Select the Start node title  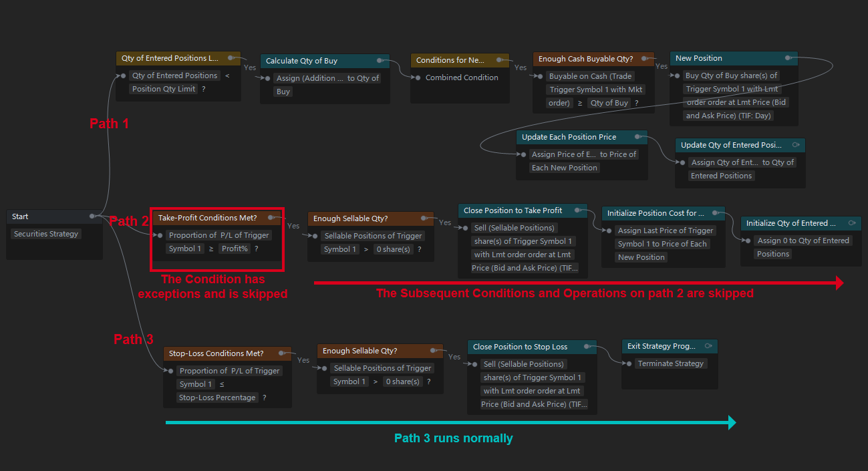pos(20,216)
